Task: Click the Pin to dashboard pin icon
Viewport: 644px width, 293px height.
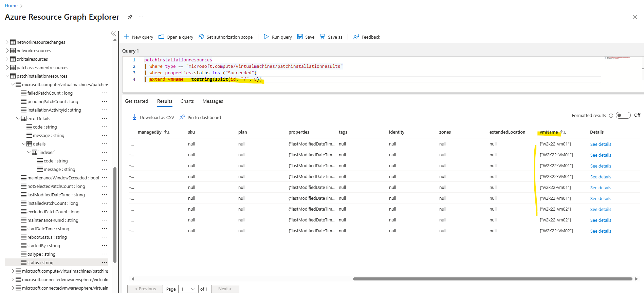Action: (182, 117)
